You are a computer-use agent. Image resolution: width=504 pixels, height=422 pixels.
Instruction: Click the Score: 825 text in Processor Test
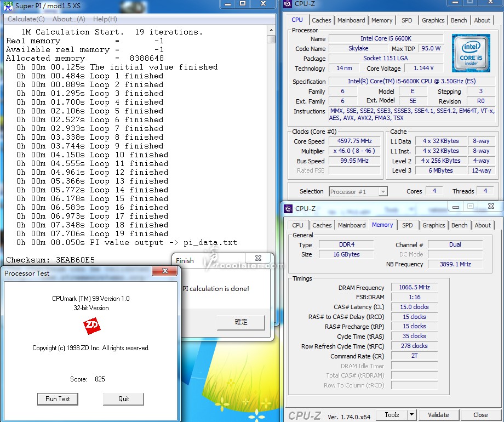coord(88,379)
